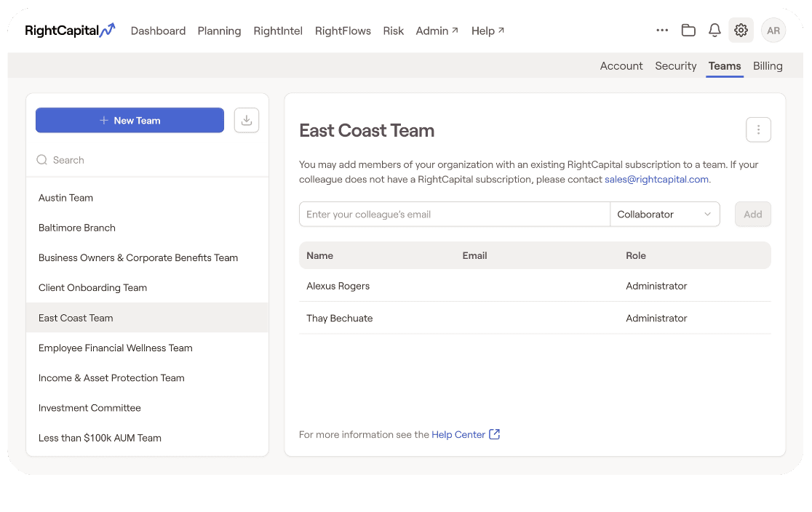Select Business Owners & Corporate Benefits Team
This screenshot has width=812, height=512.
click(147, 257)
